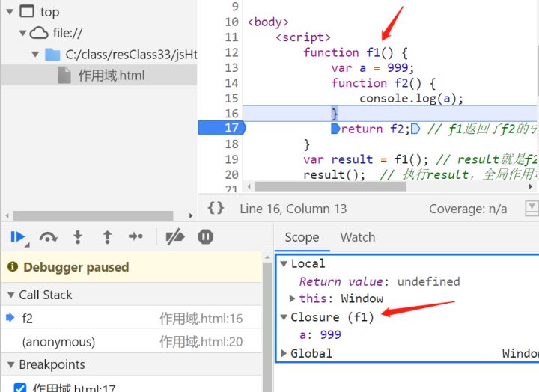
Task: Resume script execution with the play button
Action: click(18, 236)
